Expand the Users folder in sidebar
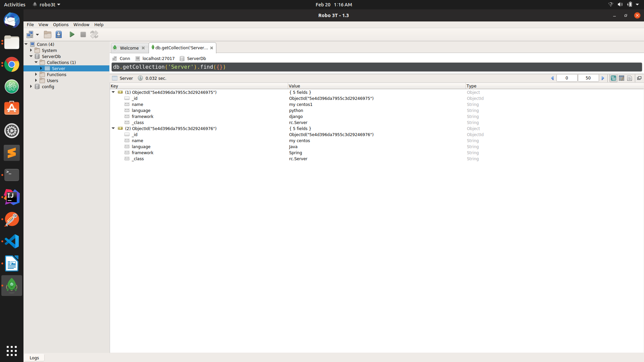Image resolution: width=644 pixels, height=362 pixels. point(36,80)
